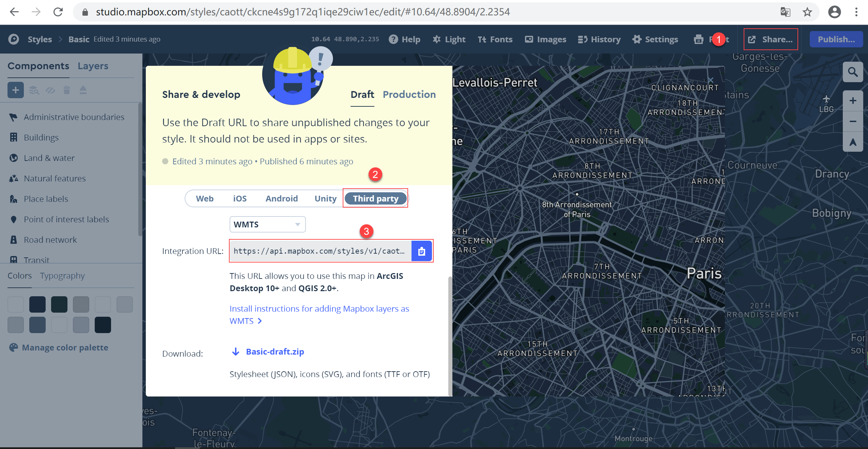
Task: Reset map bearing with the compass arrow icon
Action: point(852,142)
